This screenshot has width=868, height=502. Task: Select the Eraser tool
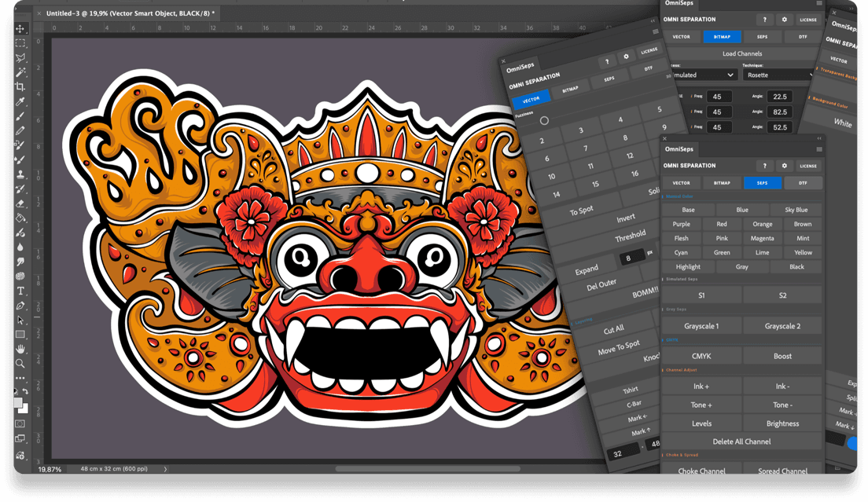point(20,203)
